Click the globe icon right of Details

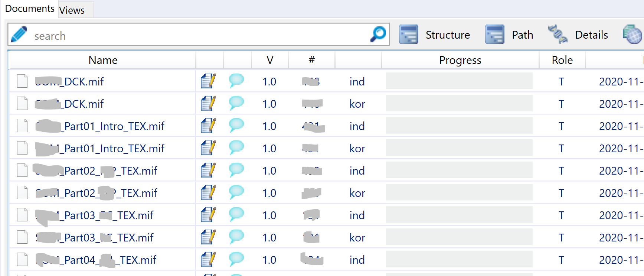pos(632,35)
